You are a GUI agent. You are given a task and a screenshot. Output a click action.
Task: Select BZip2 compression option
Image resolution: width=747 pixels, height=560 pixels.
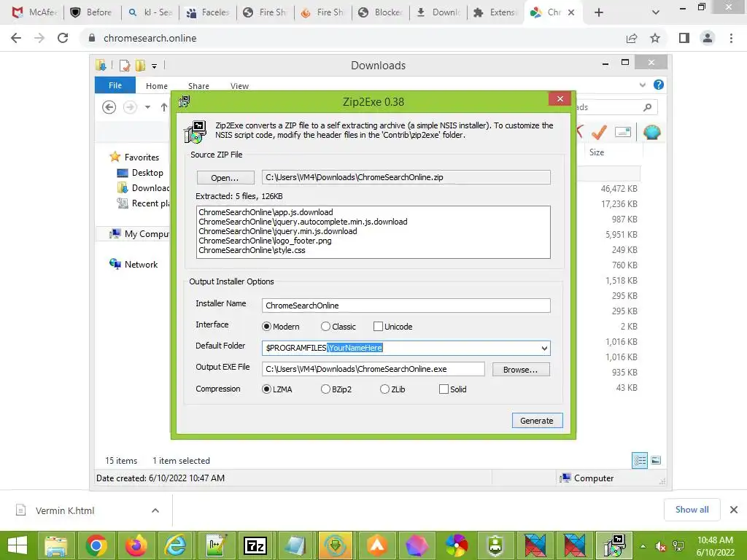pos(325,389)
